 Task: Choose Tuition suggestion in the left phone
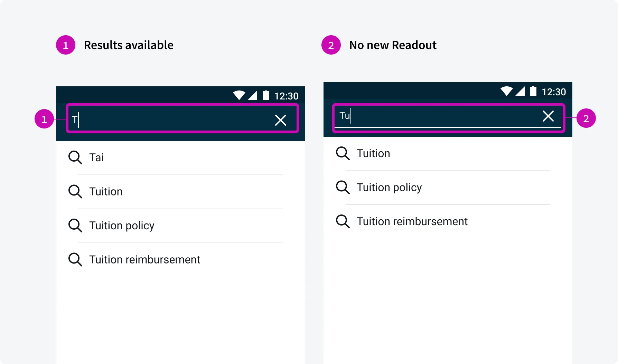coord(106,191)
